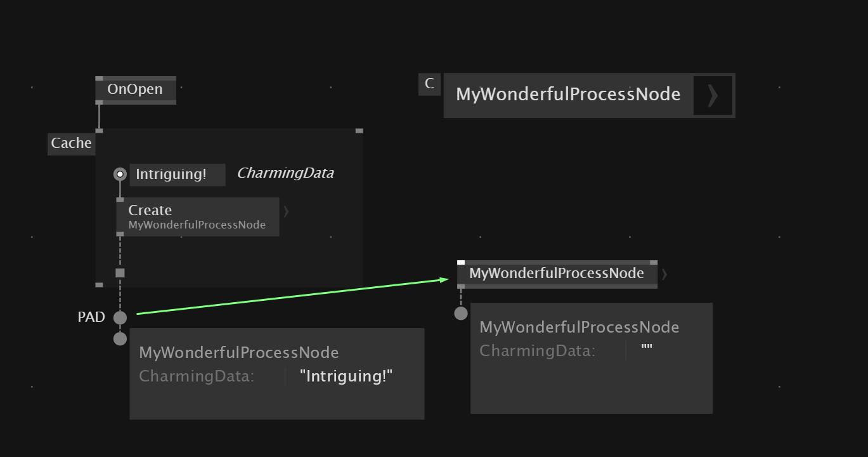
Task: Click the circle output pin under the MyWonderfulProcessNode node
Action: point(461,313)
